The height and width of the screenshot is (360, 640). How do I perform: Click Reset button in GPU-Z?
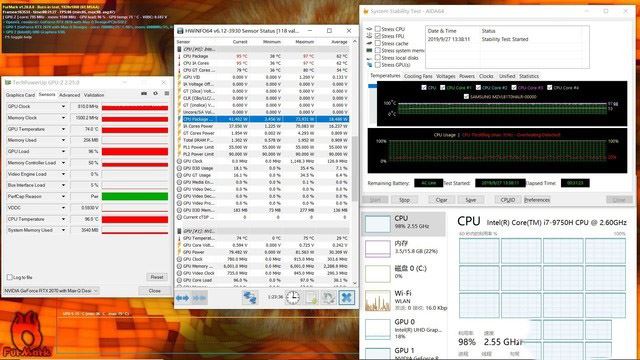[x=157, y=277]
